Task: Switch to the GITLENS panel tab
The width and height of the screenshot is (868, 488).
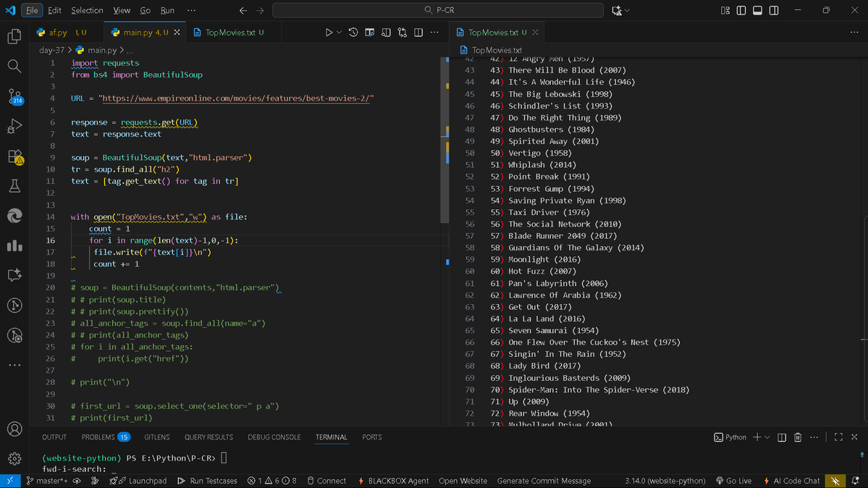Action: click(x=156, y=437)
